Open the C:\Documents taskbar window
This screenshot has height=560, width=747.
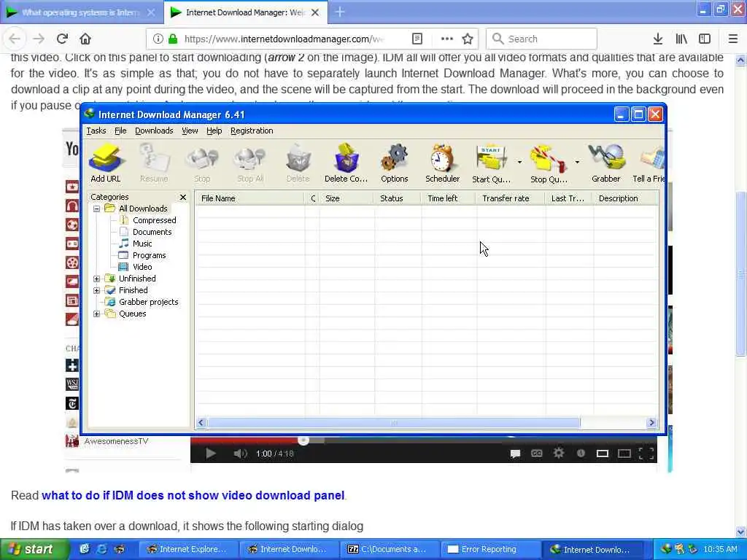[x=389, y=550]
